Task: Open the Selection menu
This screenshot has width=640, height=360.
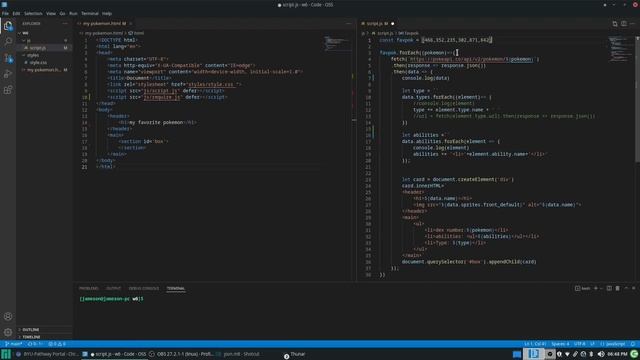Action: pyautogui.click(x=33, y=13)
